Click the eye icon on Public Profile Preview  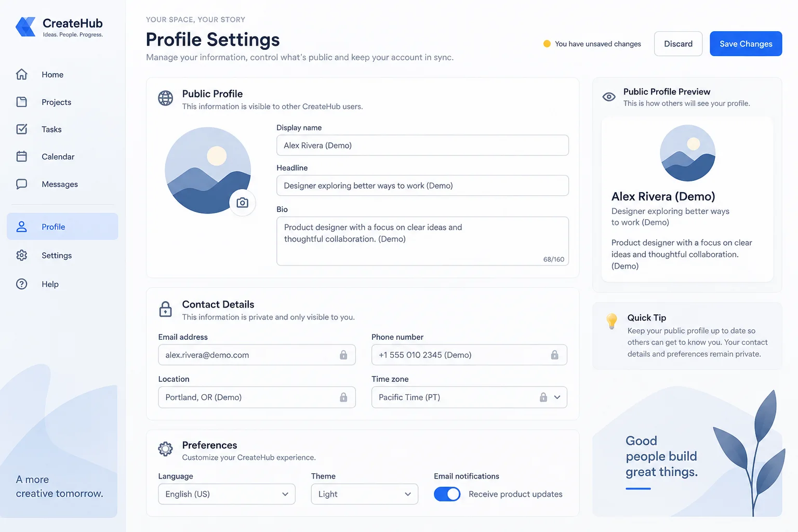point(609,97)
